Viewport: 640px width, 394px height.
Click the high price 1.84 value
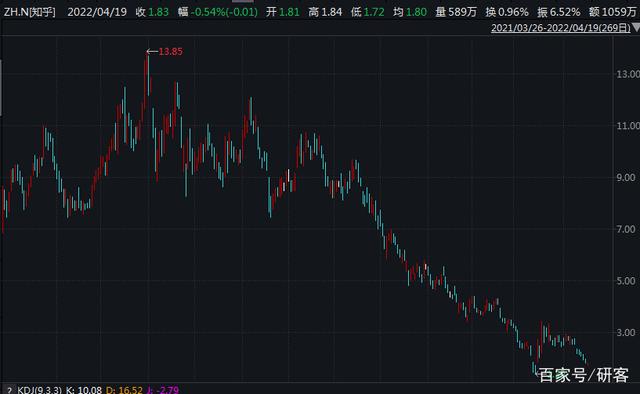click(331, 12)
